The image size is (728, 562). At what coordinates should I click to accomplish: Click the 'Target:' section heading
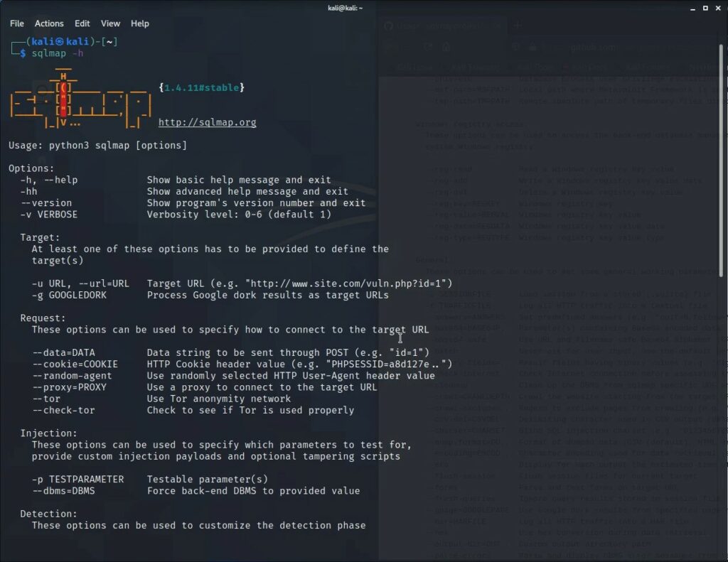click(x=40, y=237)
